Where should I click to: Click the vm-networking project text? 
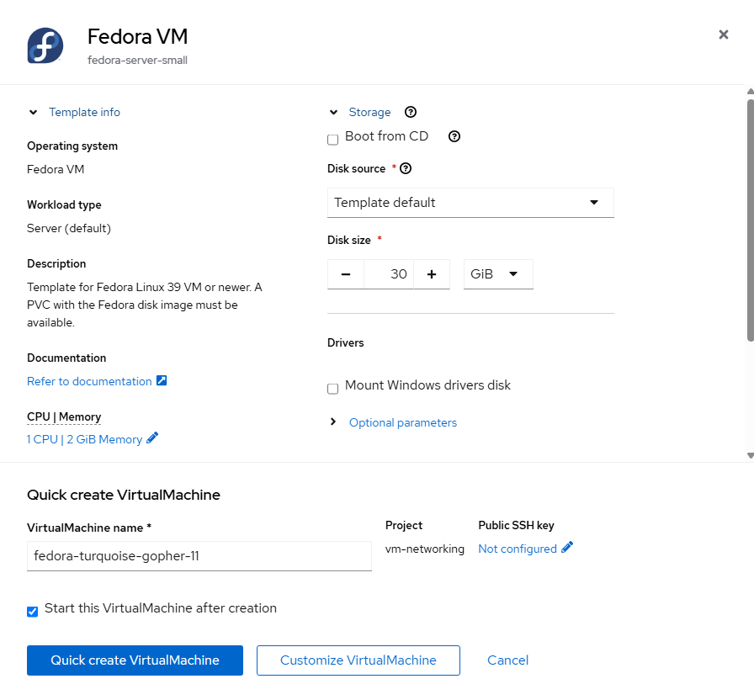coord(425,549)
